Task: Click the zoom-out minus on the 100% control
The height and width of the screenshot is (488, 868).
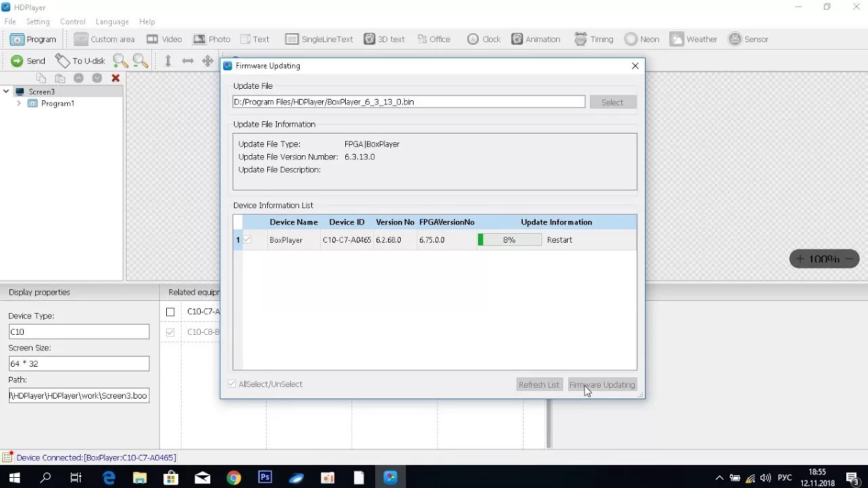Action: (848, 259)
